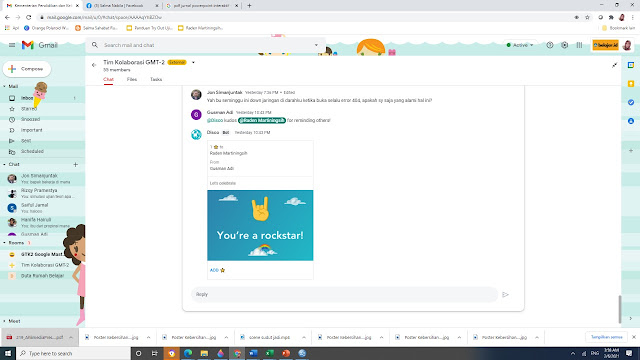Click Tampilkan semua downloads button
Image resolution: width=640 pixels, height=360 pixels.
click(x=607, y=337)
